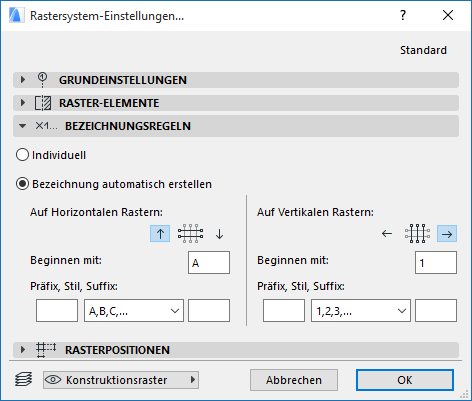Select leftward labeling direction for vertical grids
Viewport: 472px width, 401px height.
click(x=387, y=234)
